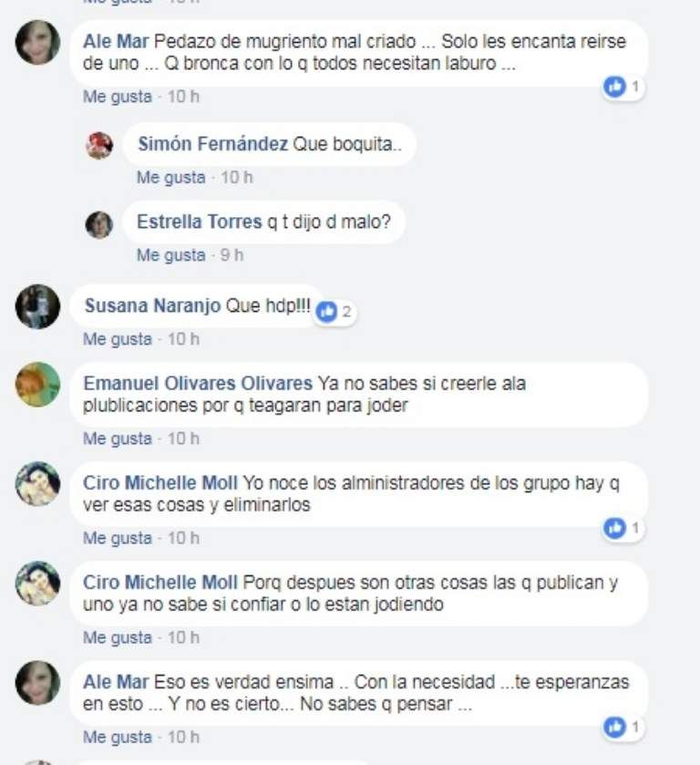Like Simón Fernández's reply with Me gusta

[170, 178]
